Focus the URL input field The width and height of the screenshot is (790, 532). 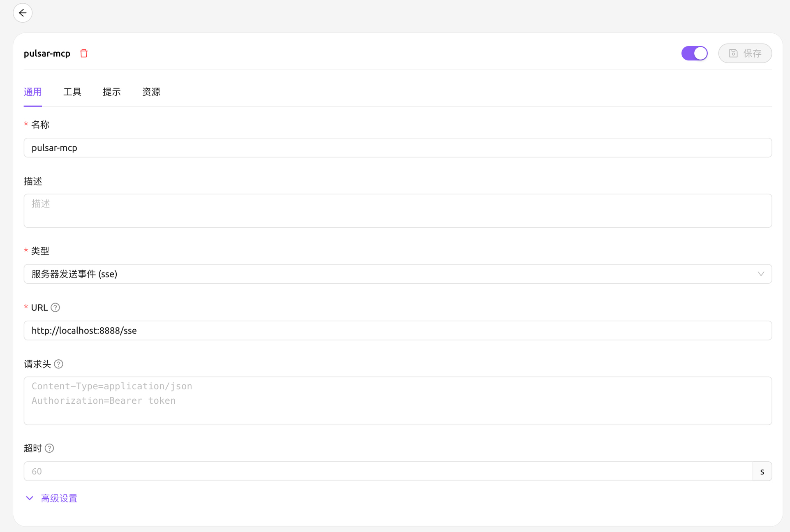click(398, 331)
